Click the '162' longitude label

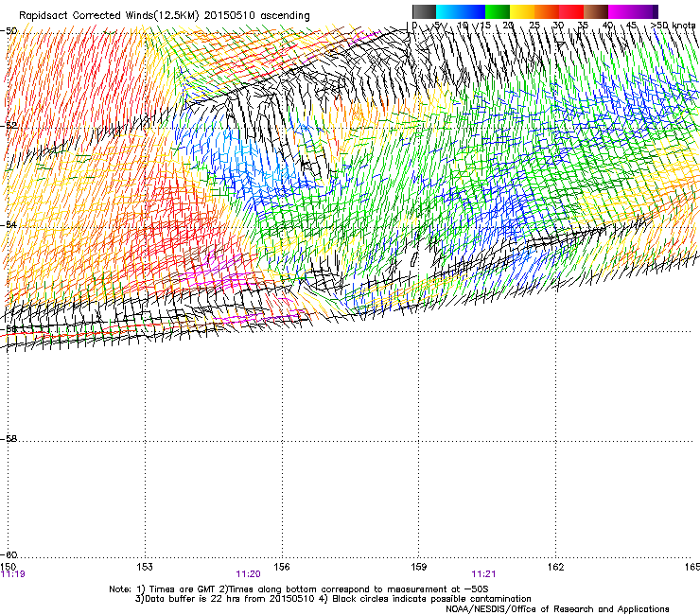click(555, 567)
